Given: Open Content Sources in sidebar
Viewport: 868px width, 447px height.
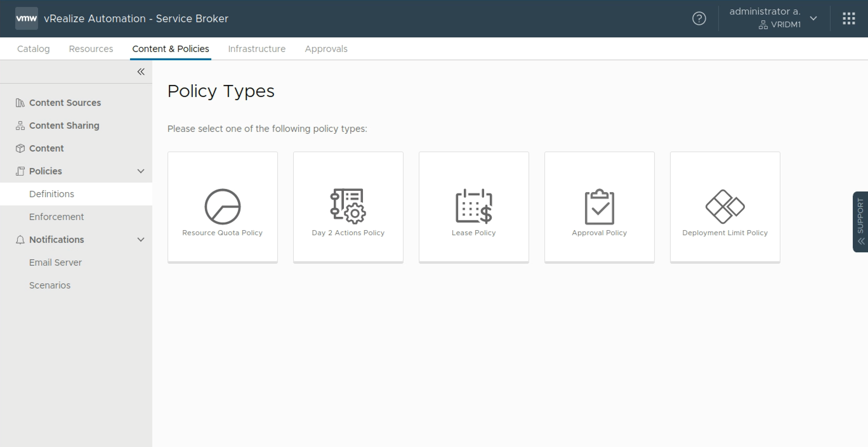Looking at the screenshot, I should pyautogui.click(x=65, y=103).
